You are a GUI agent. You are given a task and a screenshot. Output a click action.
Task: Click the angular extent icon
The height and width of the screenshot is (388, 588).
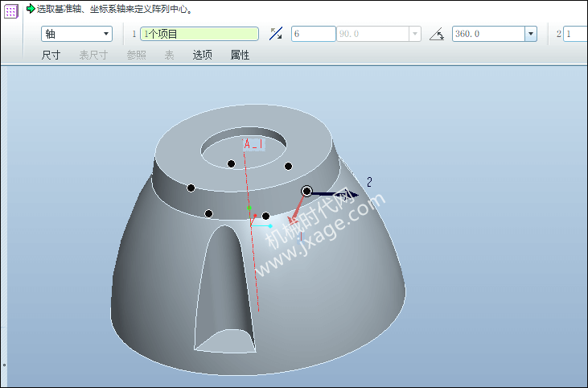click(437, 34)
